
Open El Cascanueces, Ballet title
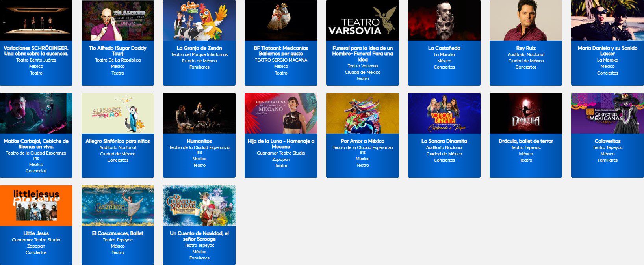coord(118,233)
